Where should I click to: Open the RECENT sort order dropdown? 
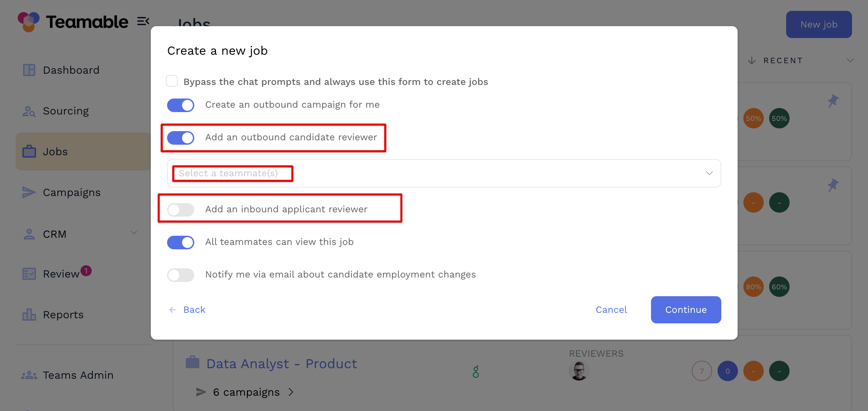click(x=850, y=60)
